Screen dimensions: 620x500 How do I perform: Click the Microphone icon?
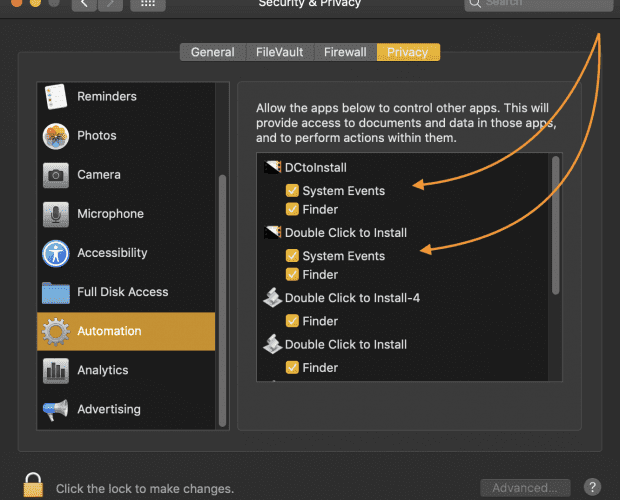click(x=56, y=214)
